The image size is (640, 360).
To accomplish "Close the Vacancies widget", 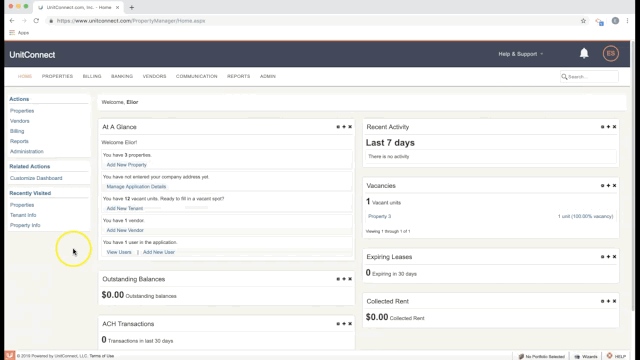I will (x=614, y=186).
